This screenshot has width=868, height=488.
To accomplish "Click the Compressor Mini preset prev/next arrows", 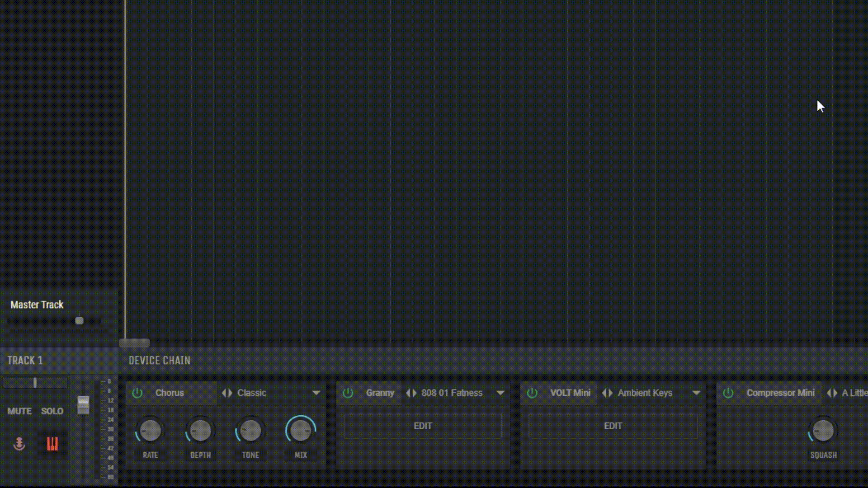I will tap(832, 393).
